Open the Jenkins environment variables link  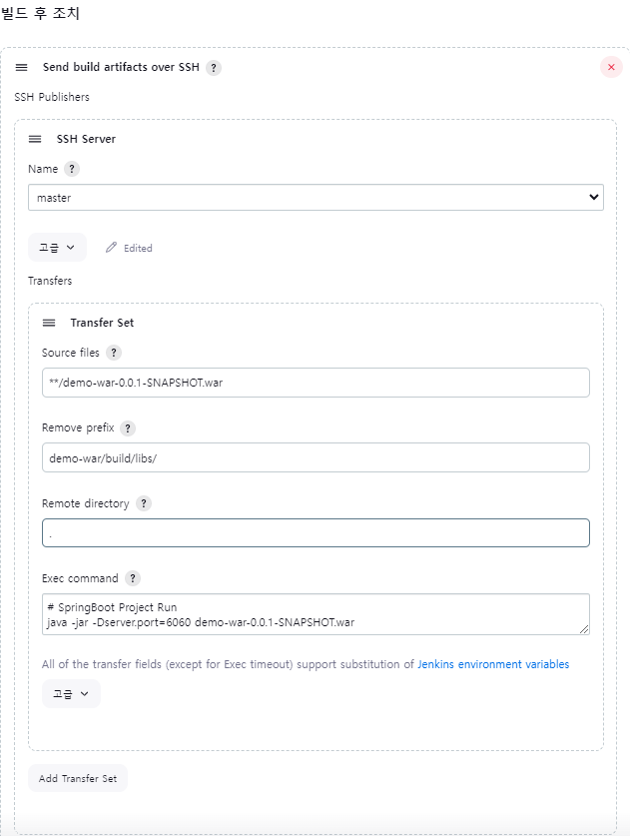click(493, 664)
